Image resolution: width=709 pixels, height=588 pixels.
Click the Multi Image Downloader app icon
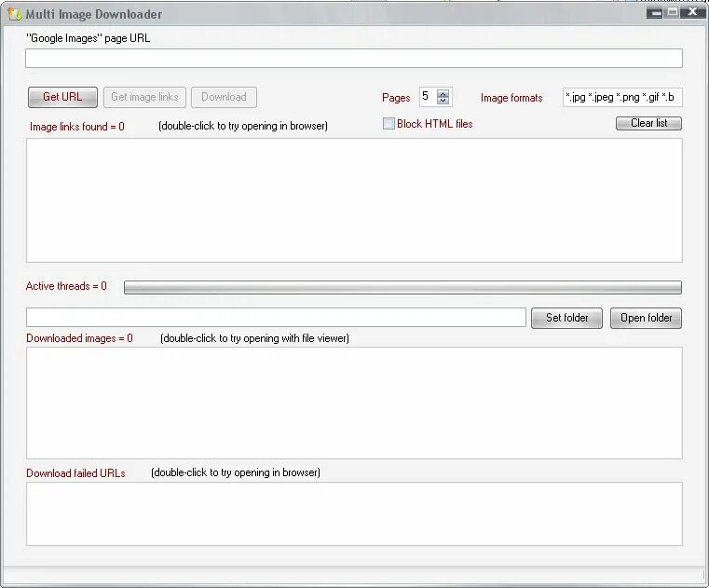pos(15,15)
